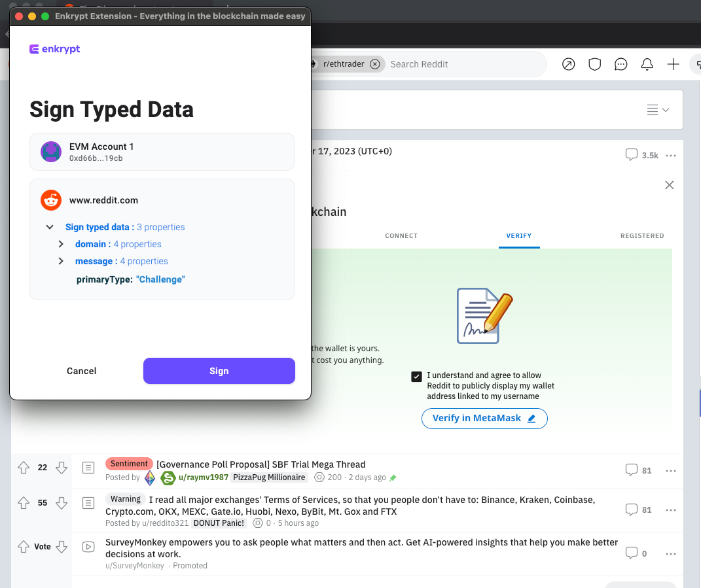Click the create post plus icon
Viewport: 701px width, 588px height.
673,64
